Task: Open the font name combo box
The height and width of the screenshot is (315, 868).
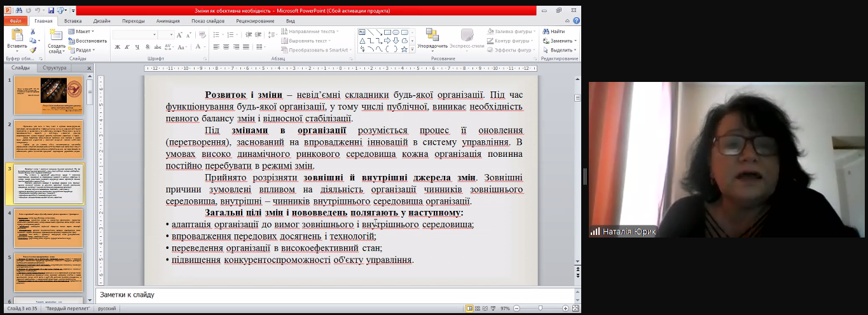Action: [x=135, y=34]
